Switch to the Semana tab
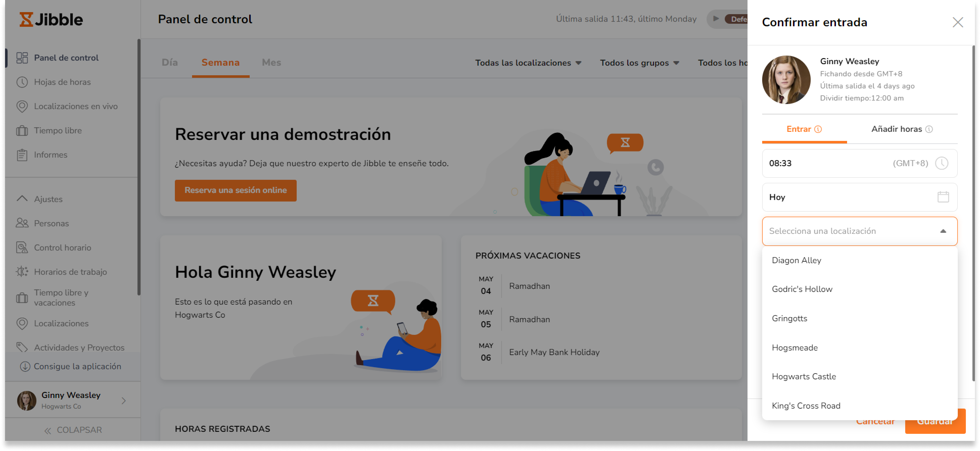 (221, 62)
